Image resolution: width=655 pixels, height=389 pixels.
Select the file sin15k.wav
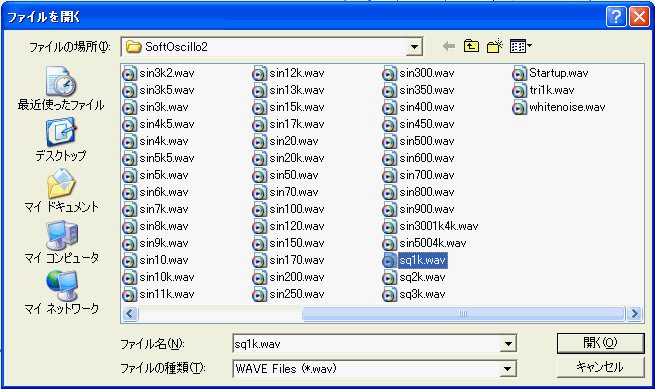click(289, 107)
